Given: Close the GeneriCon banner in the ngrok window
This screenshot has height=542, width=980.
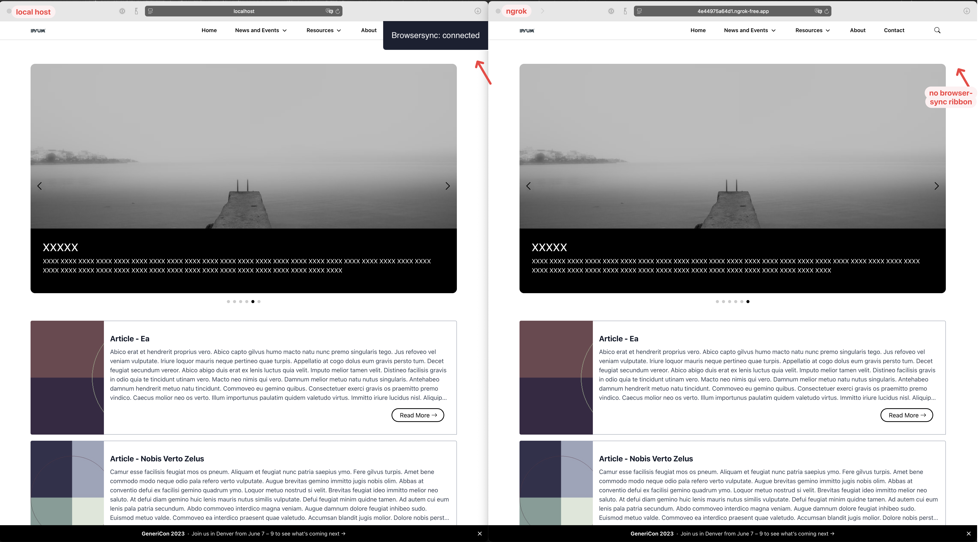Looking at the screenshot, I should pos(969,534).
